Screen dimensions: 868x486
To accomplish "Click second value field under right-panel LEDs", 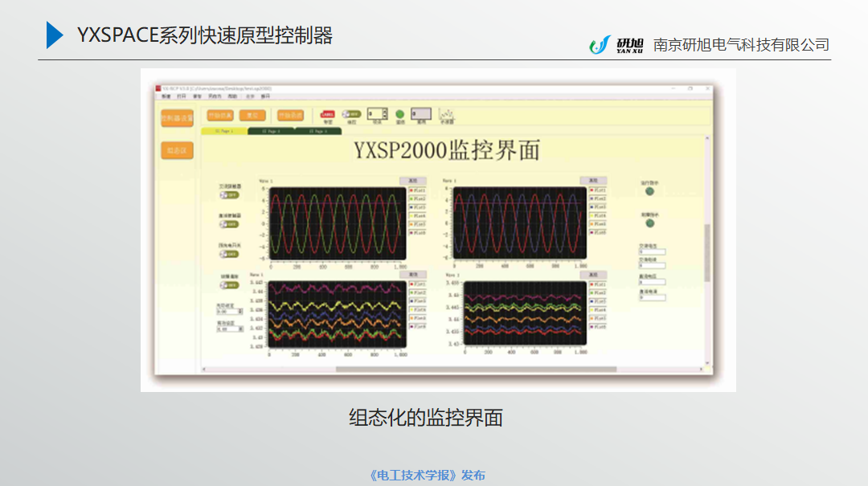I will 652,266.
